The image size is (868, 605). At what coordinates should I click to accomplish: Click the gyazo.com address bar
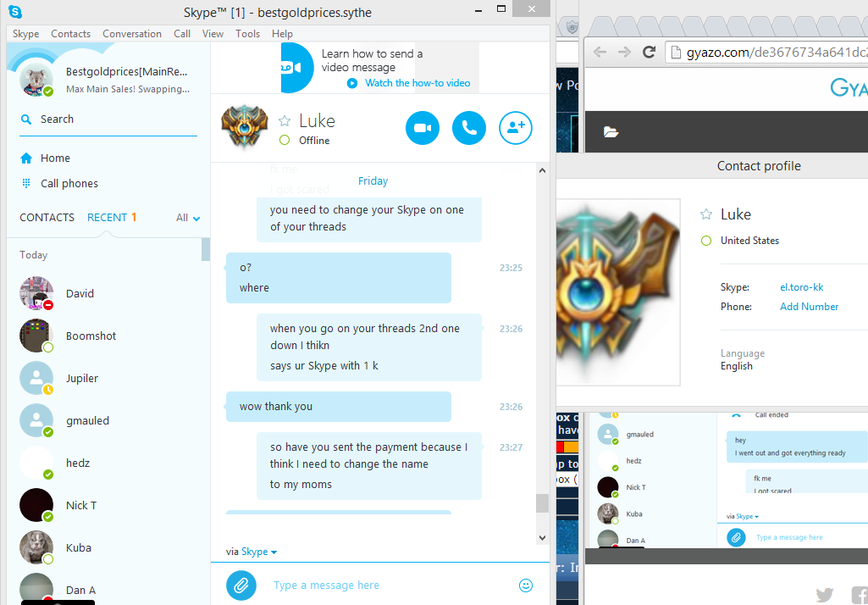click(766, 53)
